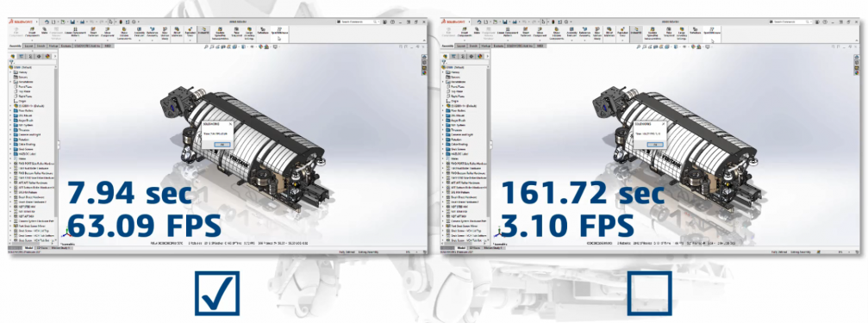The height and width of the screenshot is (323, 868).
Task: Switch to the Layout tab in the 7.94 sec window
Action: [x=28, y=46]
